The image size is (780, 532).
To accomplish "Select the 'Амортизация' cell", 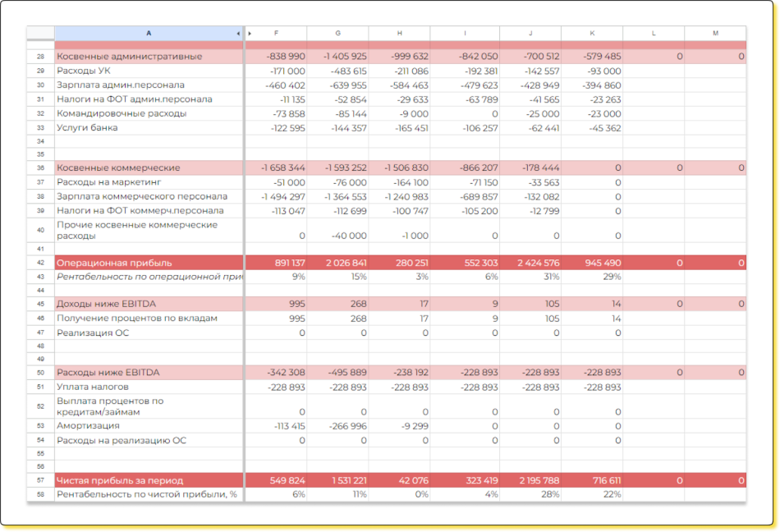I will coord(149,426).
